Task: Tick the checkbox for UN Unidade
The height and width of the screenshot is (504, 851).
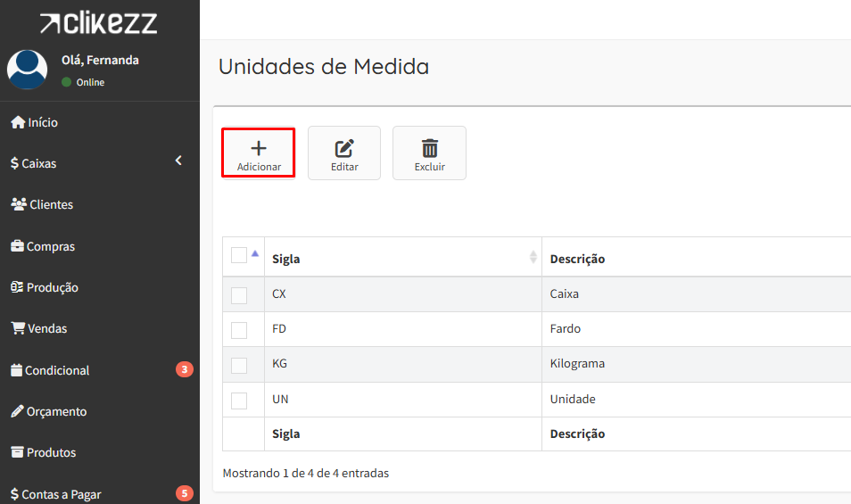Action: pyautogui.click(x=239, y=401)
